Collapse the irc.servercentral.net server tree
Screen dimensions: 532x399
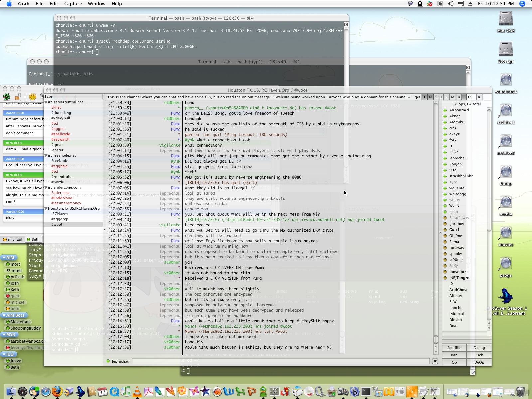[x=46, y=102]
